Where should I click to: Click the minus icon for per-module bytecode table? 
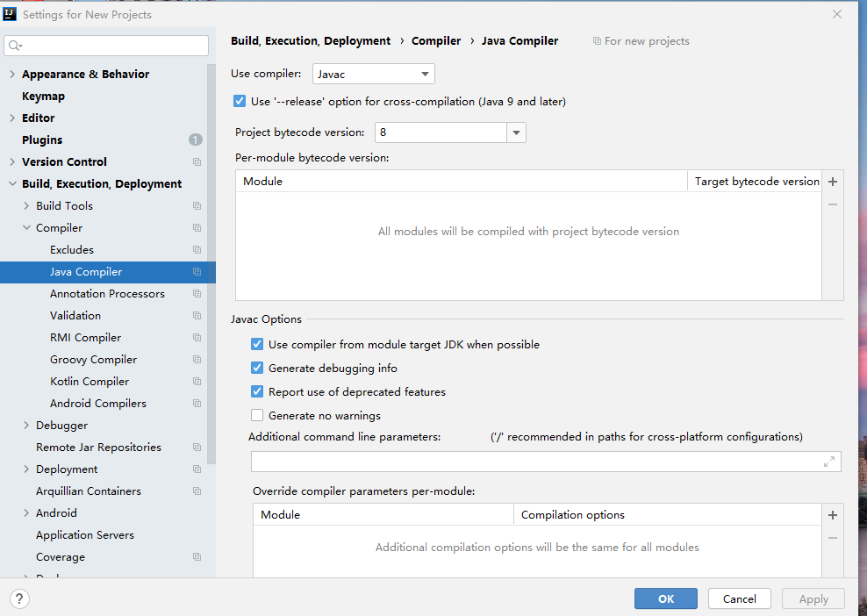click(833, 204)
